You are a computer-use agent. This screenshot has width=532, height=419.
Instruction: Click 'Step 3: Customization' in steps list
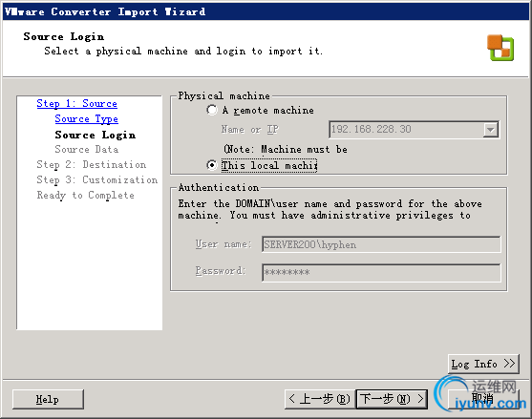(97, 180)
